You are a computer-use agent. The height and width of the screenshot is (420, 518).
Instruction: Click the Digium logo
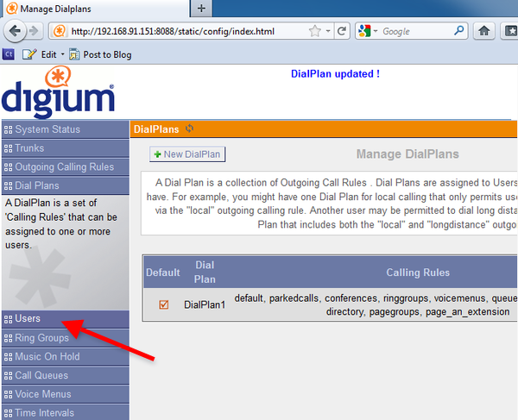(58, 92)
